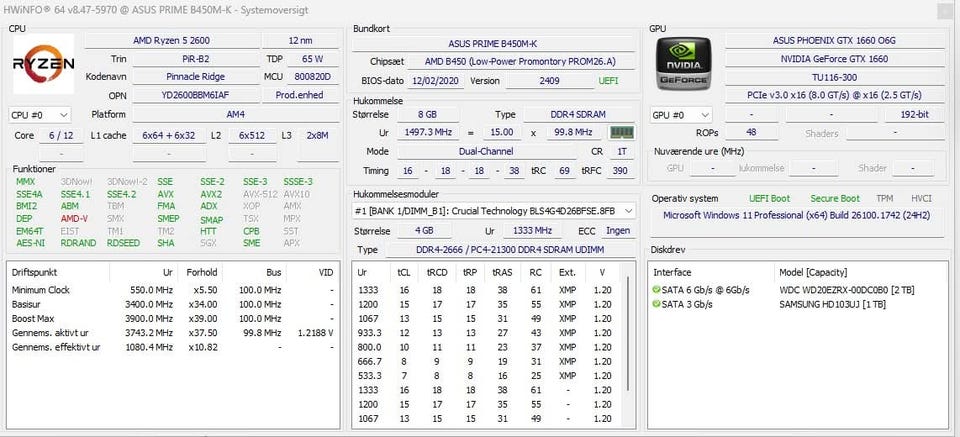The width and height of the screenshot is (960, 437).
Task: Click the green status icon beside SATA 3 Gb/s
Action: pyautogui.click(x=657, y=304)
